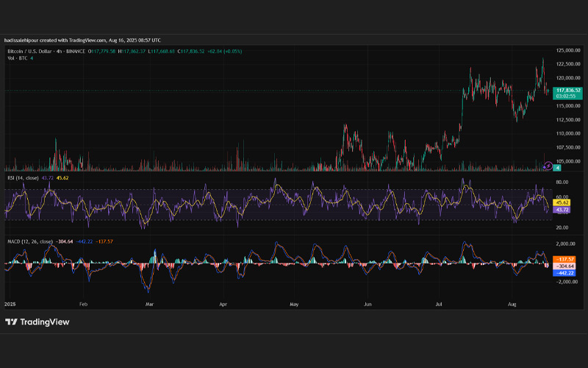Click the MACD -2,000.00 axis label
The width and height of the screenshot is (588, 368).
tap(565, 282)
